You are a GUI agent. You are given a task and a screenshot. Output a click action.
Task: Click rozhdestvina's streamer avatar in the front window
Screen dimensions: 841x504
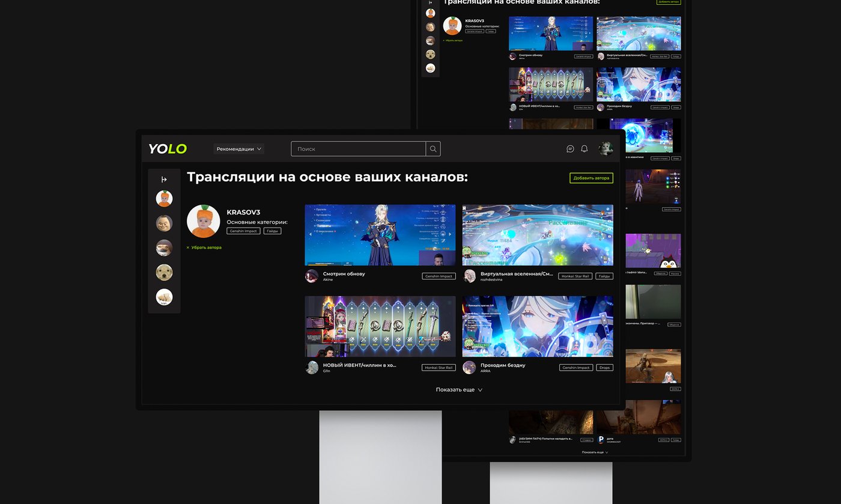pos(469,276)
